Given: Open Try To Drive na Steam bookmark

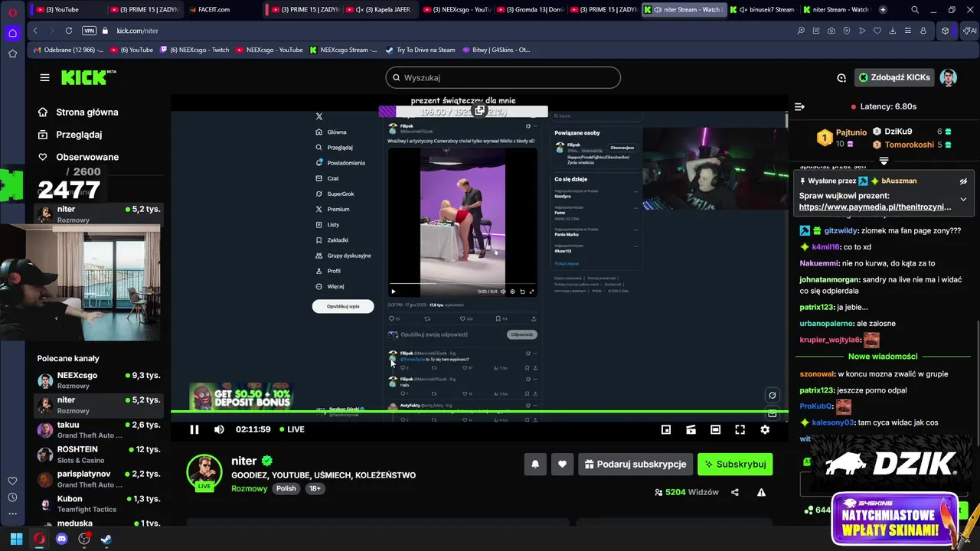Looking at the screenshot, I should 420,50.
